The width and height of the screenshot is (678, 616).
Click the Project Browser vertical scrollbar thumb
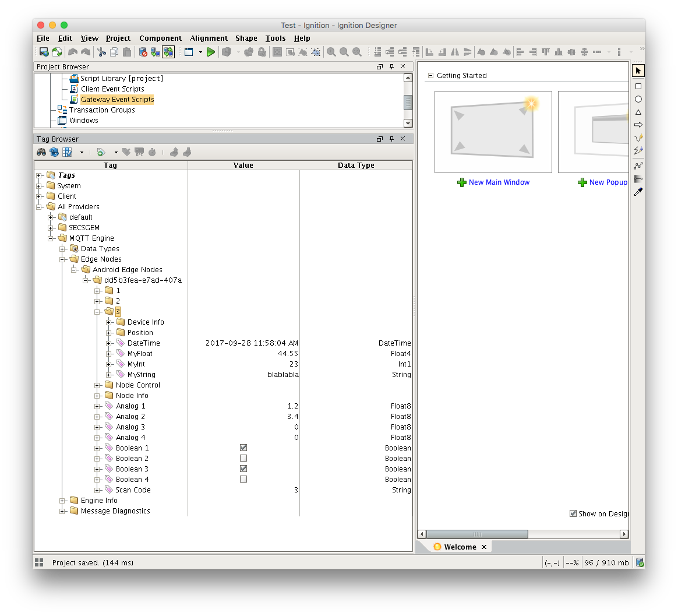(408, 103)
